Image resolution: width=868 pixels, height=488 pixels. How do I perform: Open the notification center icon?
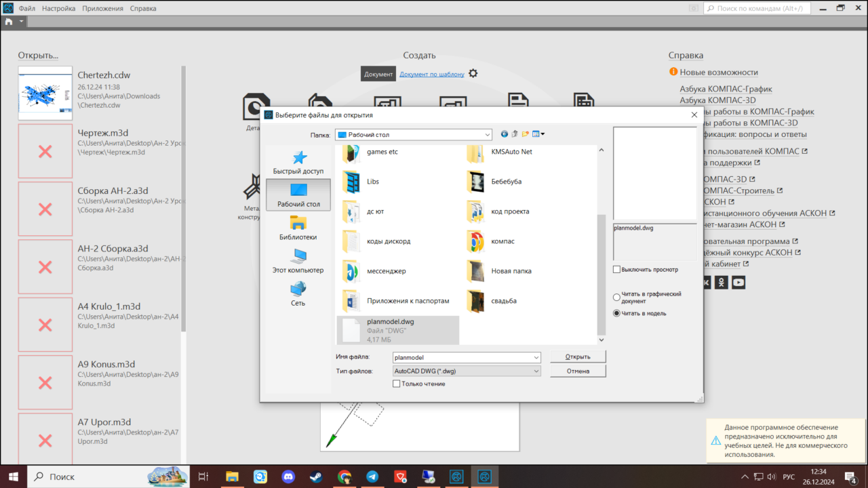[850, 476]
